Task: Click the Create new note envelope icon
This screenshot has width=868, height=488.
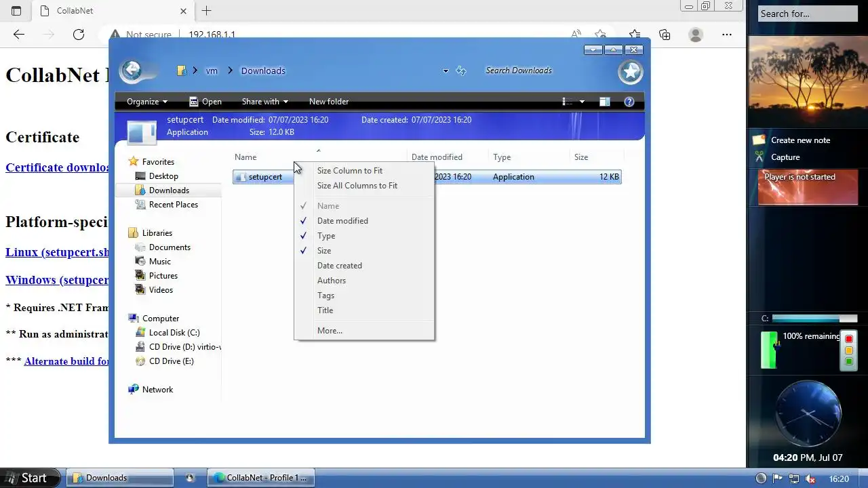Action: point(759,140)
